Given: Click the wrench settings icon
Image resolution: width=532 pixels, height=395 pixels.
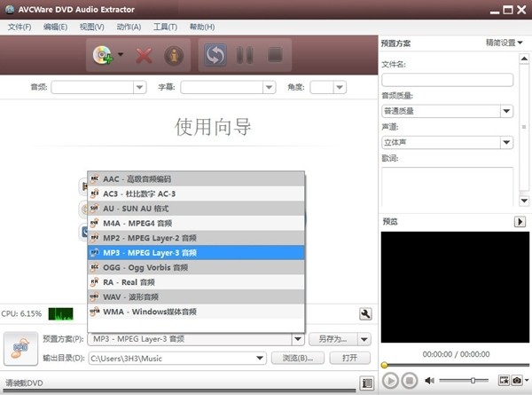Looking at the screenshot, I should point(364,314).
